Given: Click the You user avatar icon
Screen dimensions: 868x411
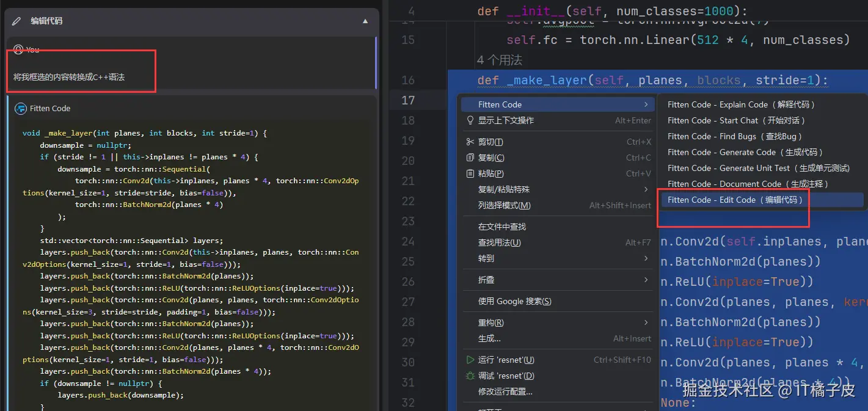Looking at the screenshot, I should [x=18, y=49].
